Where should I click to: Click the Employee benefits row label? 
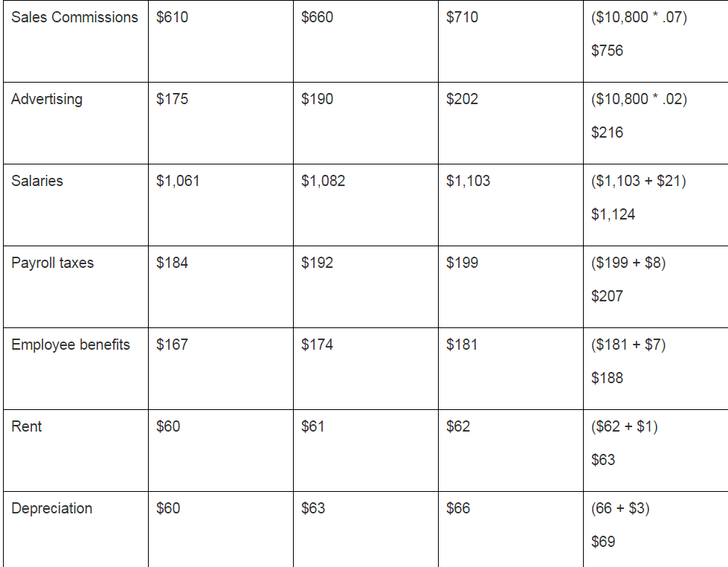coord(71,345)
